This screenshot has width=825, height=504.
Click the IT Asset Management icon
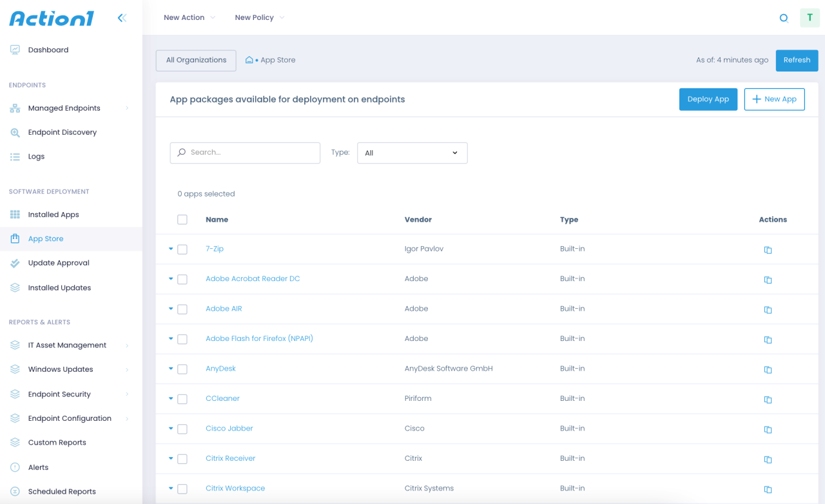point(15,345)
